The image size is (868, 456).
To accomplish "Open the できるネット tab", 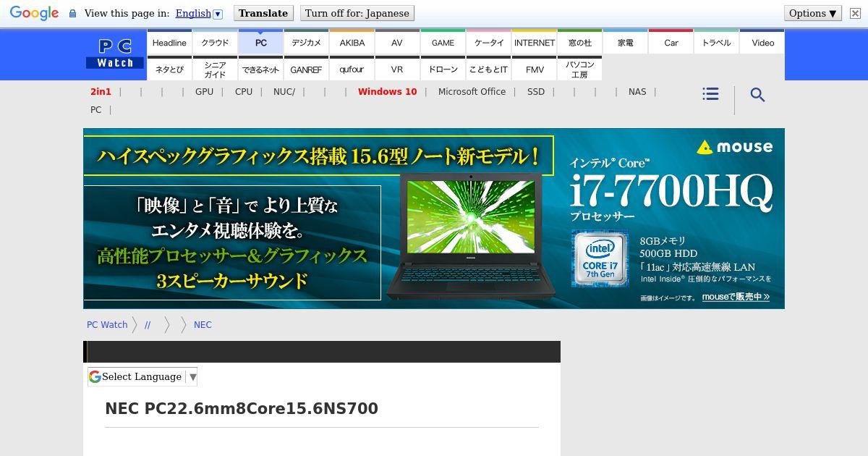I will tap(260, 69).
